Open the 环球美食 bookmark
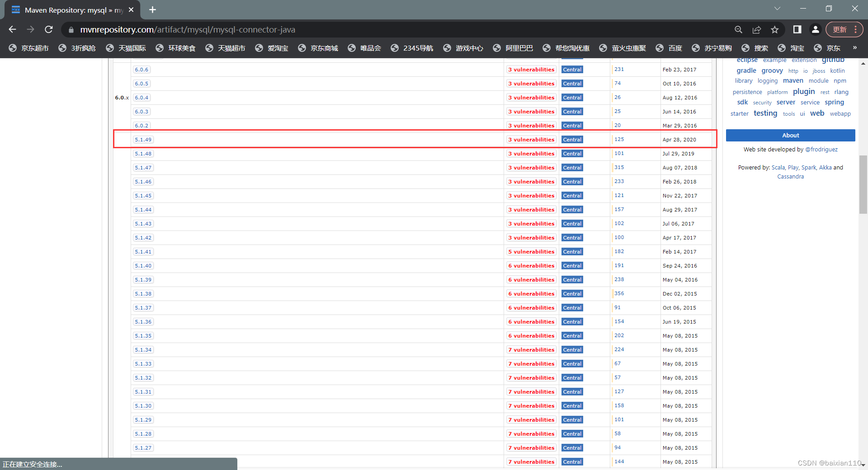Viewport: 868px width, 470px height. [x=175, y=48]
